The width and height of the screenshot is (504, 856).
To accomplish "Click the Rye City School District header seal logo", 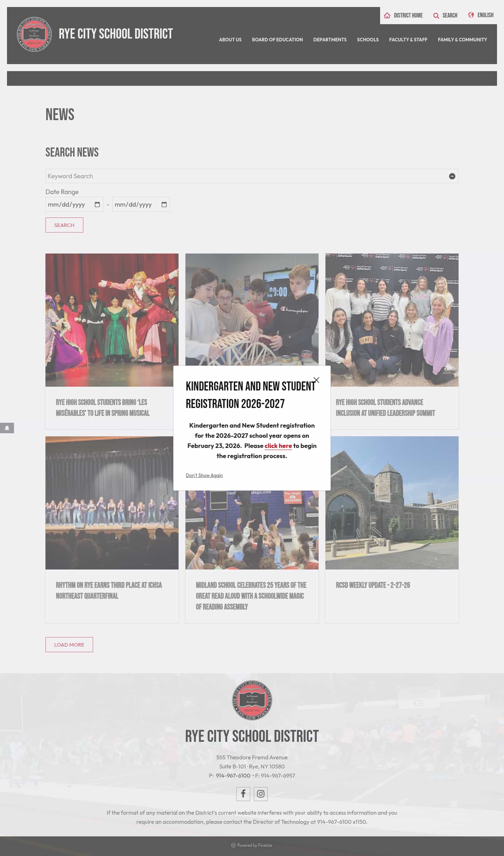I will pos(34,34).
